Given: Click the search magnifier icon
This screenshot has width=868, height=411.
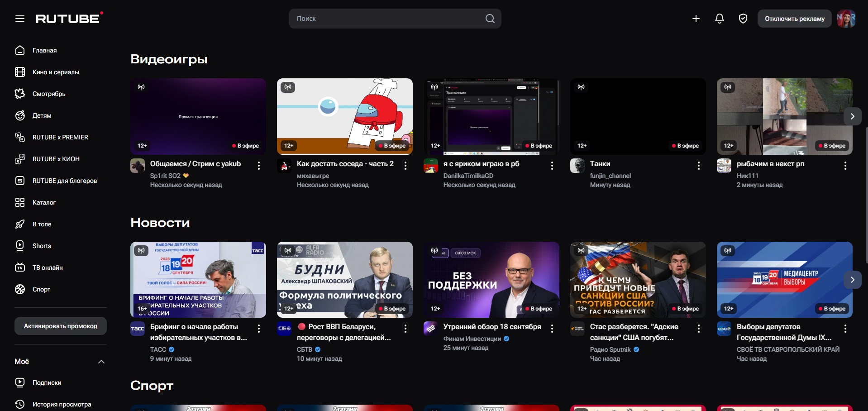Looking at the screenshot, I should tap(490, 19).
